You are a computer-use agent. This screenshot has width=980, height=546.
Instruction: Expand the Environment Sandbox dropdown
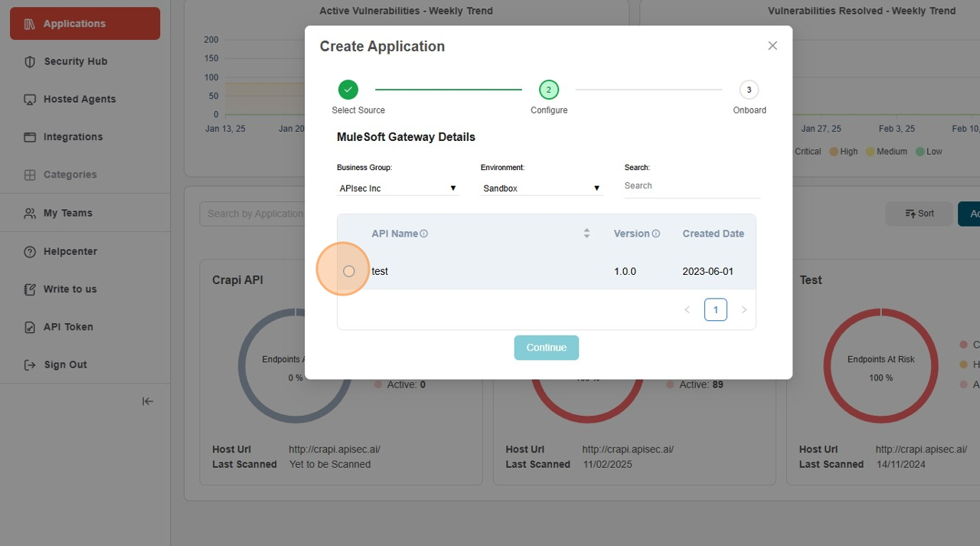point(541,188)
